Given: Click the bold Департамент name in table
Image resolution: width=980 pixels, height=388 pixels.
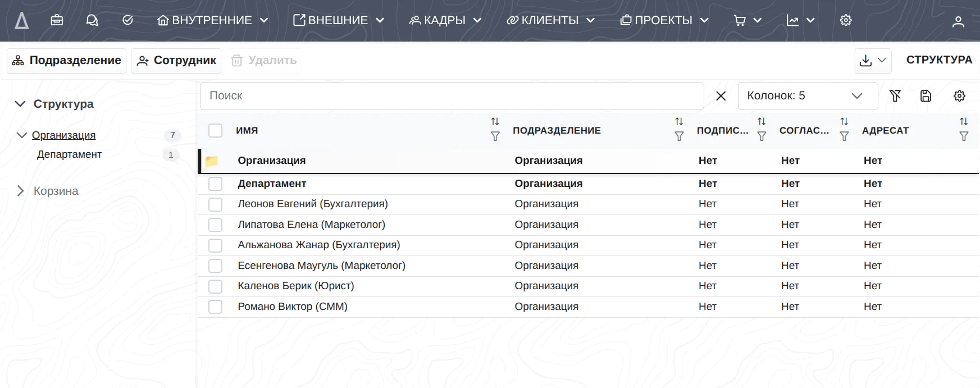Looking at the screenshot, I should coord(272,184).
